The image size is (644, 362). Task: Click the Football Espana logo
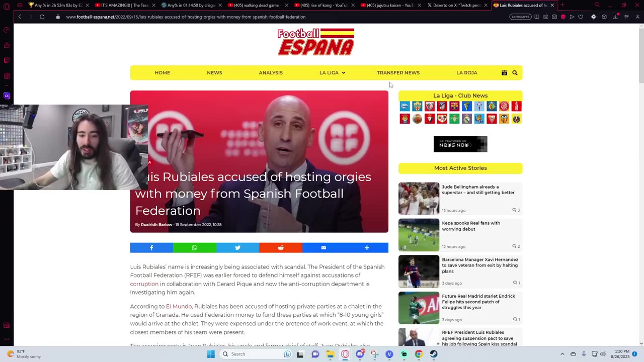(x=316, y=42)
